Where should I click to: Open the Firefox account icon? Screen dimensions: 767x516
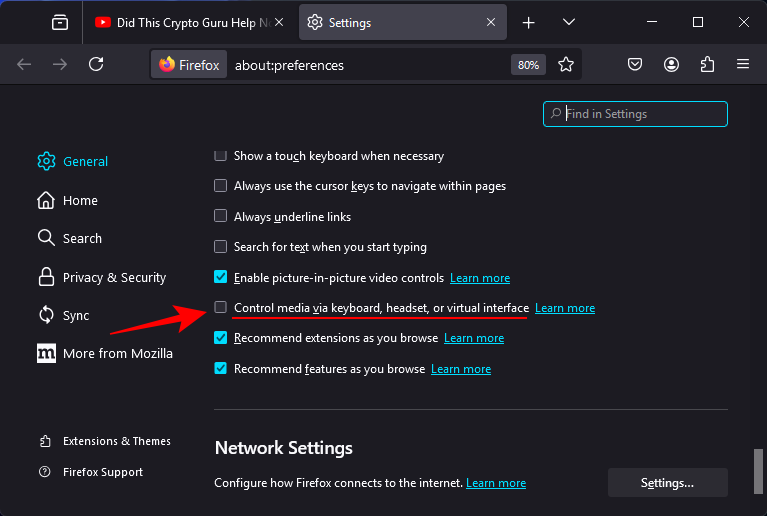(x=671, y=64)
